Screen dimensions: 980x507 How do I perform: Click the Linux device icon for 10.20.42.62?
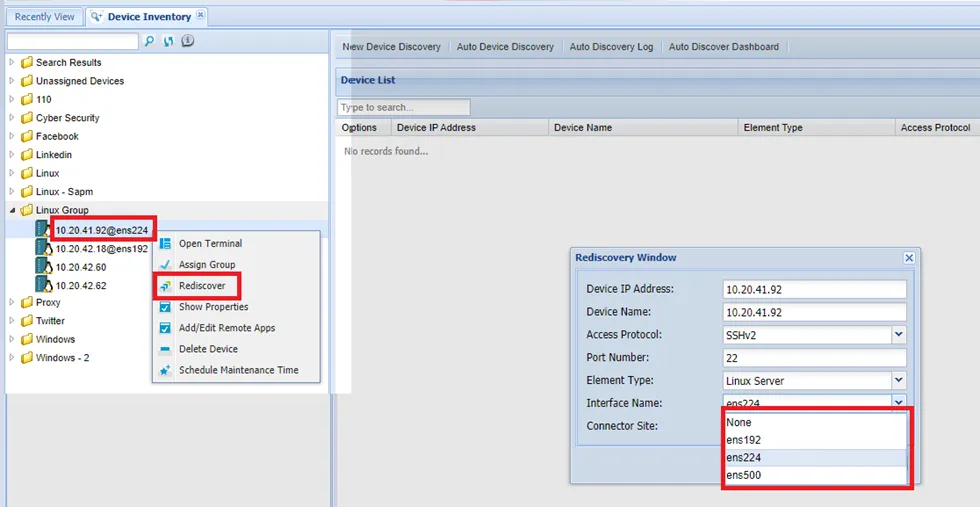44,286
